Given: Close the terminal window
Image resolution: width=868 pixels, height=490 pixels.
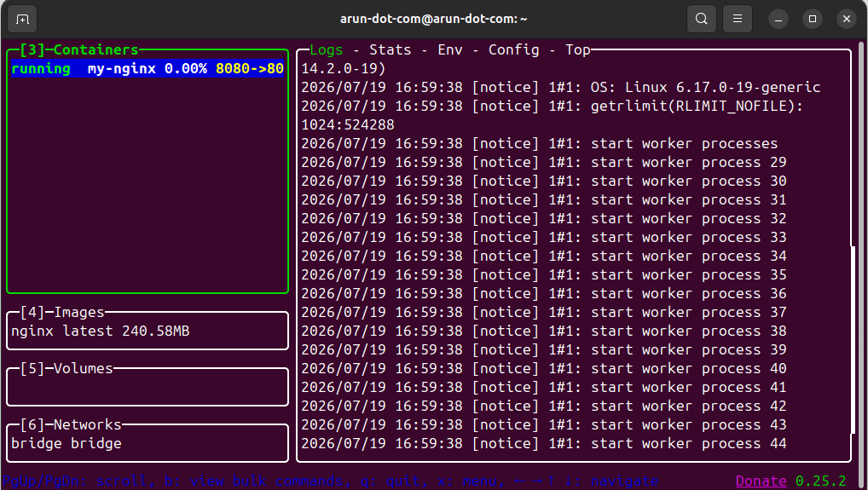Looking at the screenshot, I should [x=847, y=20].
